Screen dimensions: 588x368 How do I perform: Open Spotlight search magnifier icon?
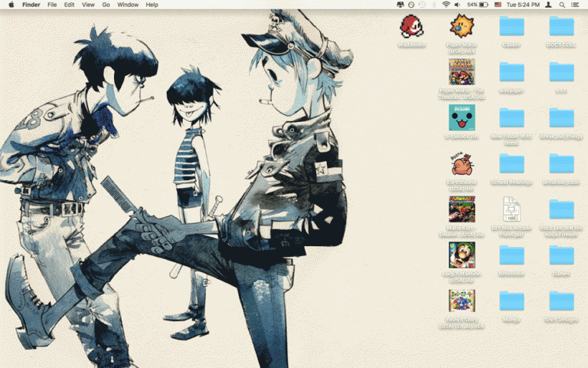[562, 5]
